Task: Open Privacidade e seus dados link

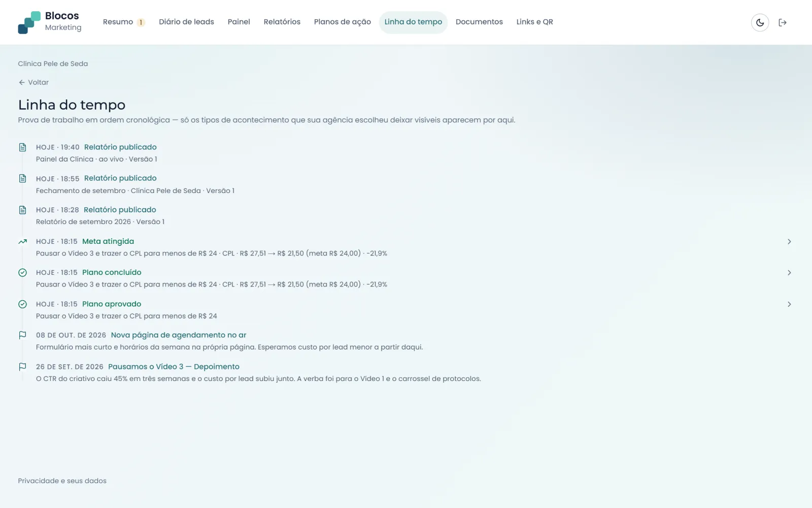Action: click(62, 481)
